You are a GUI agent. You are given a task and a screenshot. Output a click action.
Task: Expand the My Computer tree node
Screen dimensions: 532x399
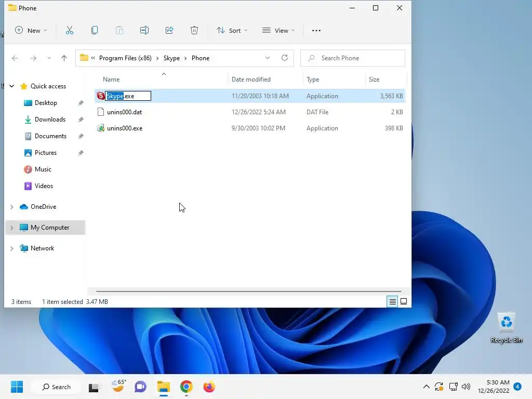coord(11,228)
